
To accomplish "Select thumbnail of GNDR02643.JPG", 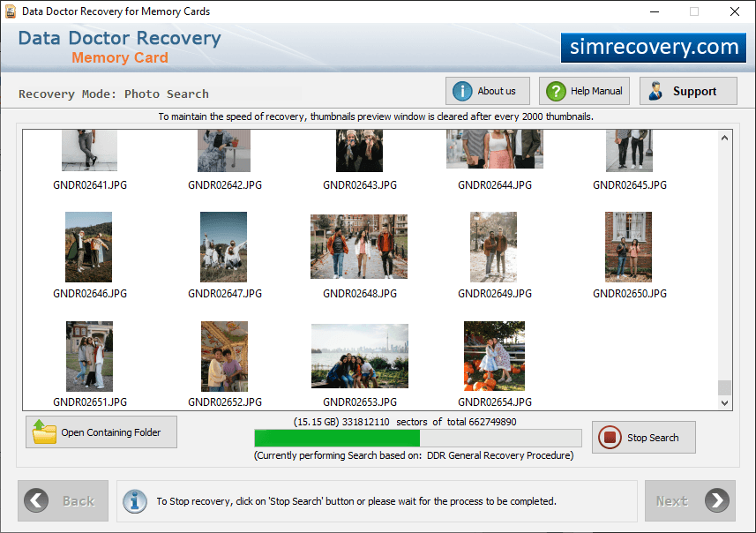I will click(x=359, y=150).
